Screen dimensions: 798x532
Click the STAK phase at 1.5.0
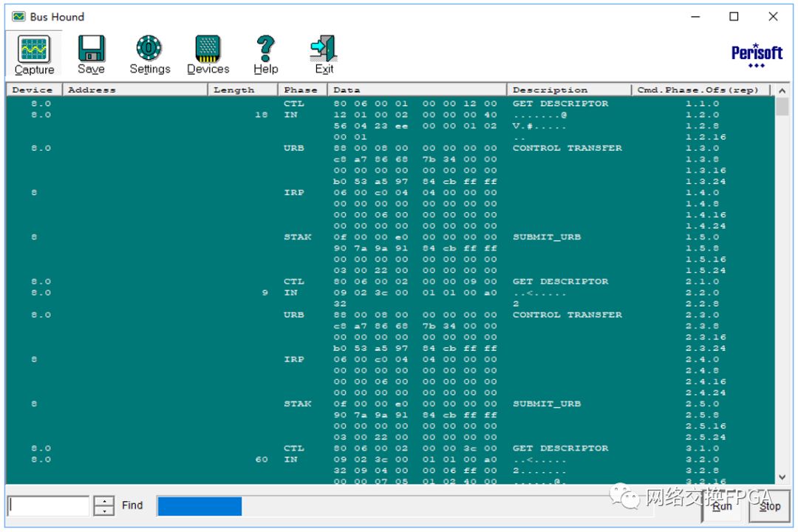tap(297, 237)
